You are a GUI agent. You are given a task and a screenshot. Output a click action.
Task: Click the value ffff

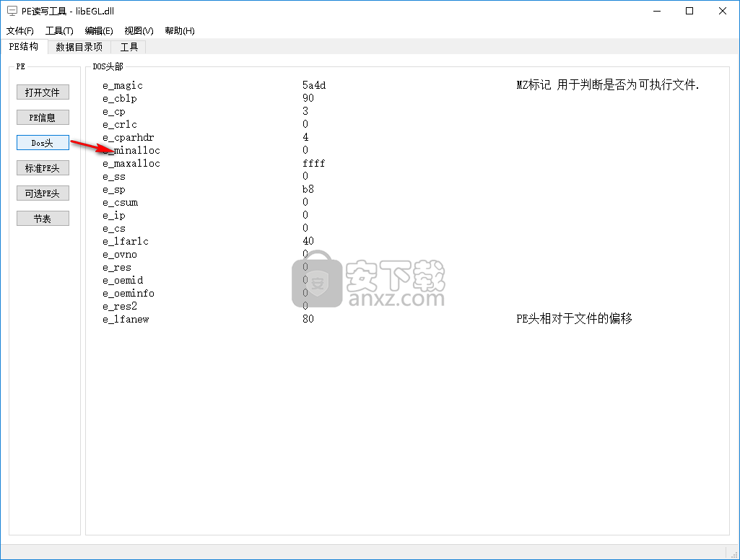(x=314, y=163)
